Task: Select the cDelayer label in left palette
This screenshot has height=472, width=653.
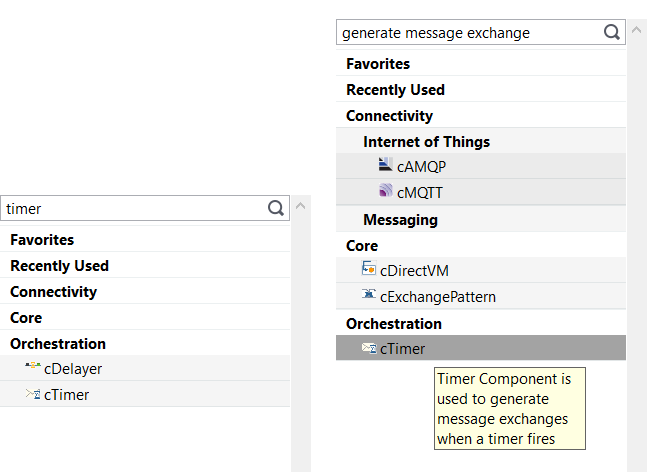Action: [73, 369]
